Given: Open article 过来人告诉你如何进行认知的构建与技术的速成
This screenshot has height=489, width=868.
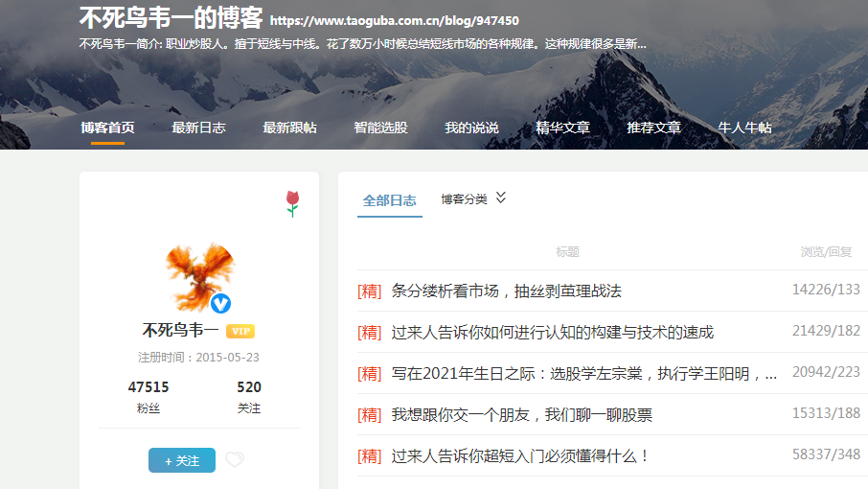Looking at the screenshot, I should (553, 333).
